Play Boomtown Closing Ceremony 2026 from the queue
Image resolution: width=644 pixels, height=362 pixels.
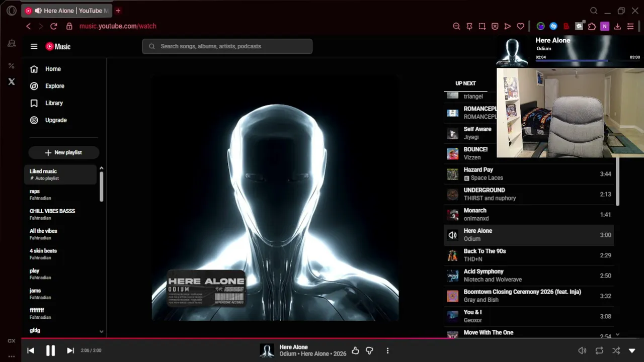pyautogui.click(x=529, y=296)
